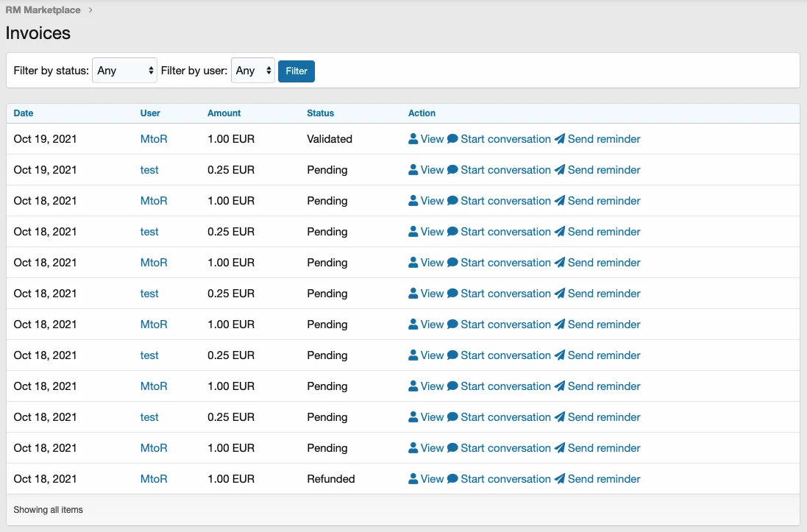
Task: Open the Filter by user dropdown
Action: click(x=252, y=71)
